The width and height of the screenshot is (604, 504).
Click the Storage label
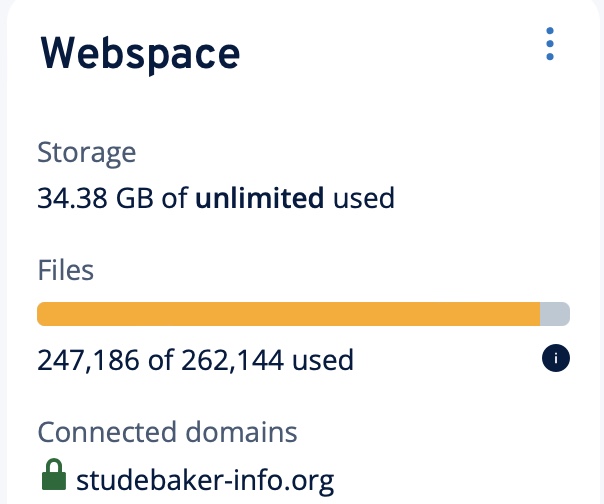click(x=86, y=154)
